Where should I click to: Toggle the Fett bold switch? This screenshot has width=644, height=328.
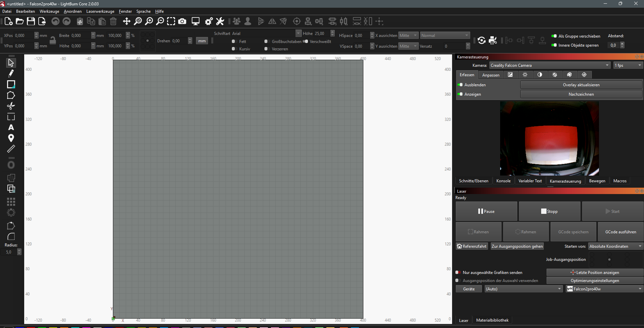click(234, 41)
